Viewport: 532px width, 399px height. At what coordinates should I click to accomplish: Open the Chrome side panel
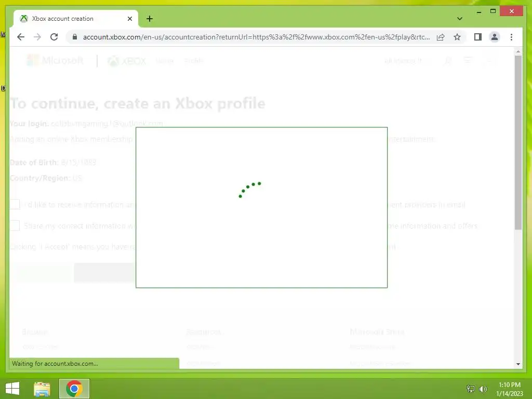(x=478, y=37)
